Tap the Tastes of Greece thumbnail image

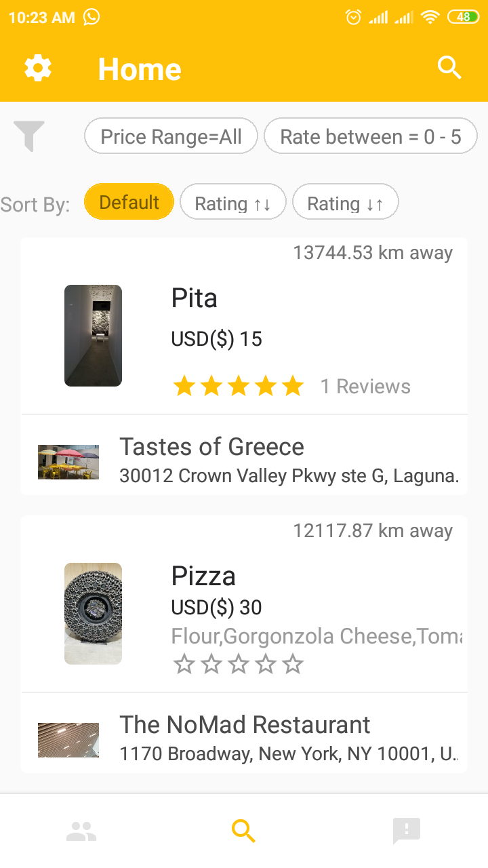point(68,462)
